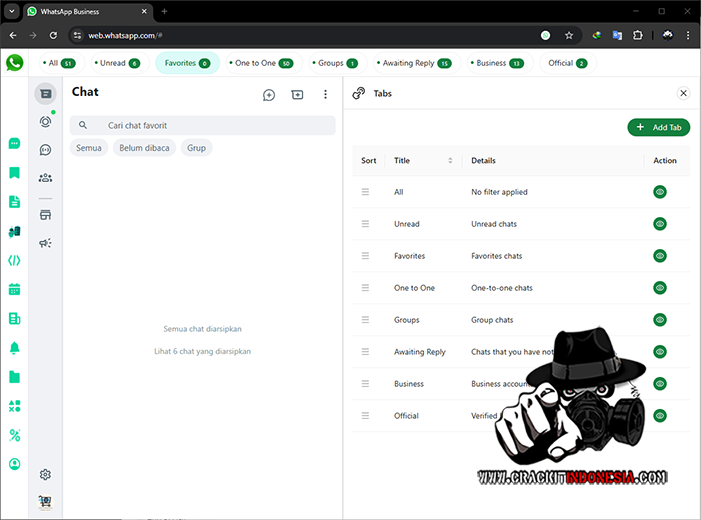Open the code brackets icon in extension sidebar

[x=14, y=260]
